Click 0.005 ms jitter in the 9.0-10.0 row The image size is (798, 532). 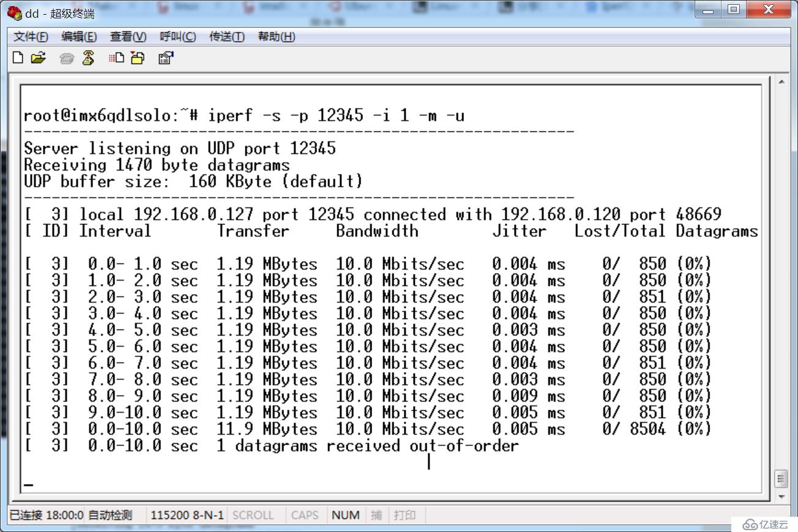[x=529, y=412]
